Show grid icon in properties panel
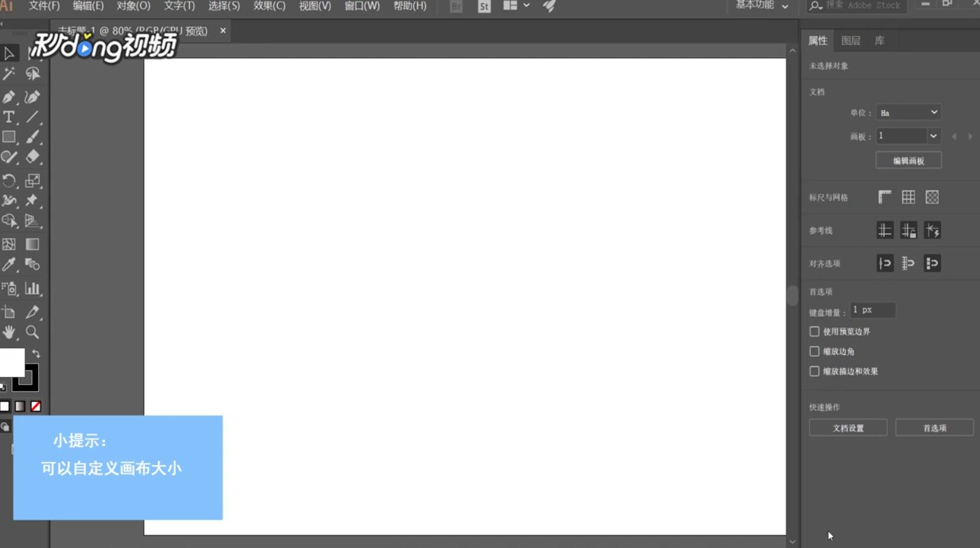The image size is (980, 548). [908, 197]
